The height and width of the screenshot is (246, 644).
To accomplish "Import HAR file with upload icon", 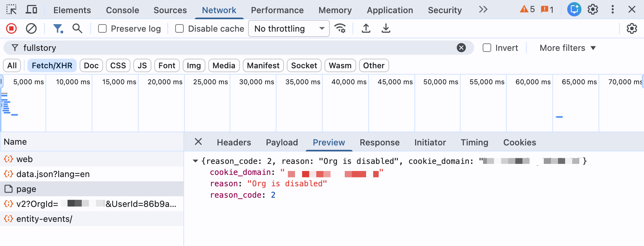I will coord(366,28).
